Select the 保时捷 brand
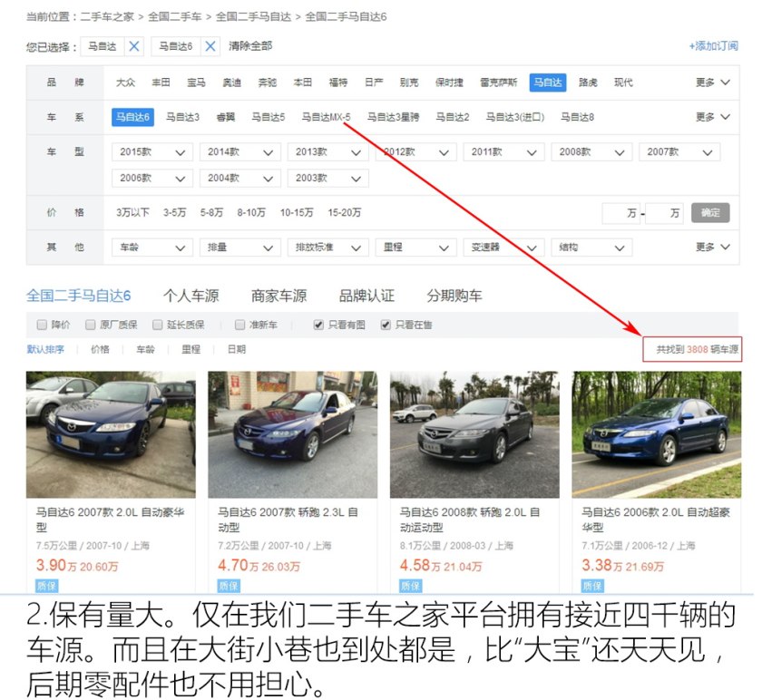Viewport: 762px width, 700px height. [x=449, y=83]
